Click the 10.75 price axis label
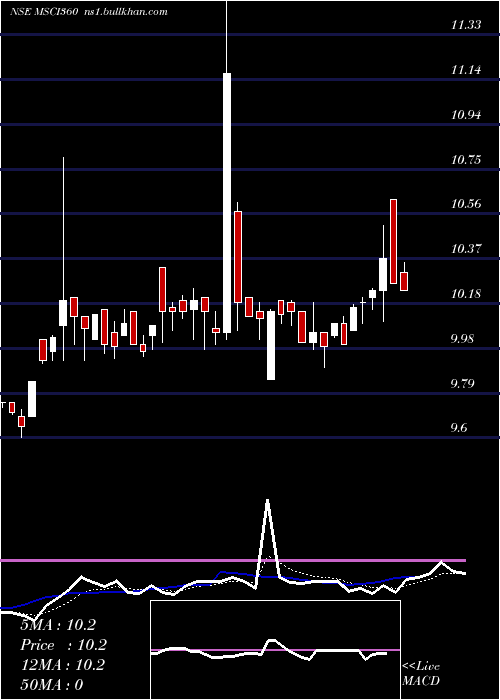This screenshot has width=500, height=700. coord(466,159)
